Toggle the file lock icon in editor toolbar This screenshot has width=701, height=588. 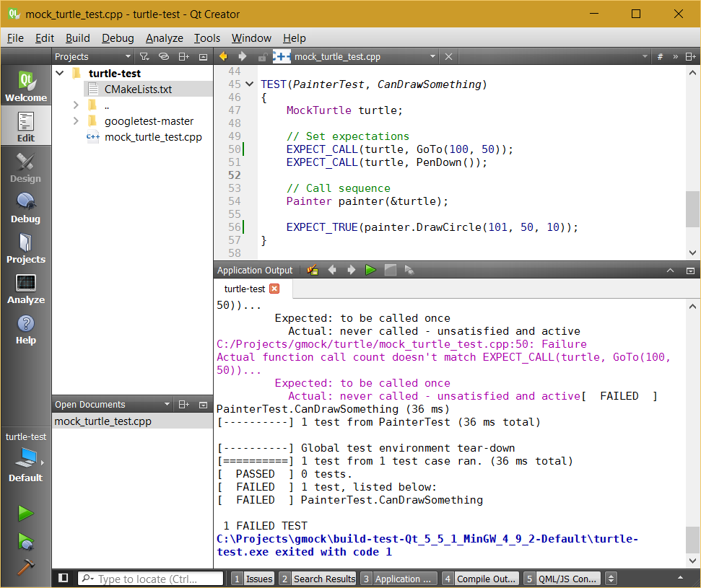tap(263, 57)
